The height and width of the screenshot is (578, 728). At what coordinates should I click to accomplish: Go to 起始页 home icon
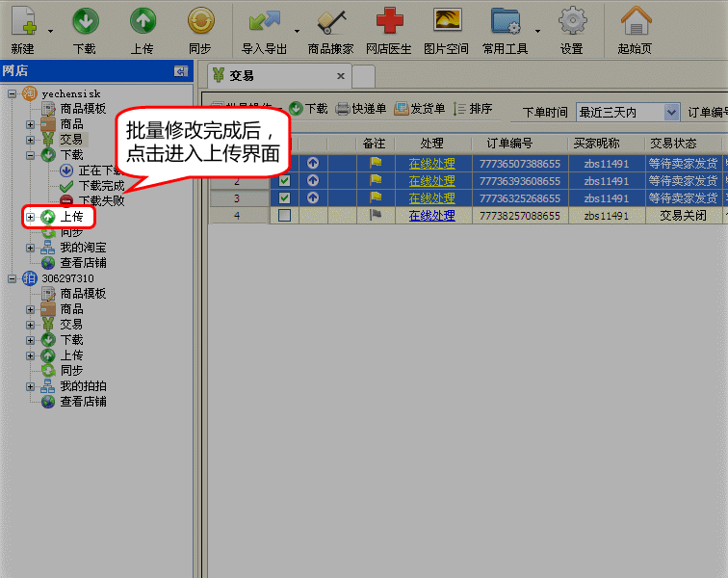pyautogui.click(x=637, y=21)
